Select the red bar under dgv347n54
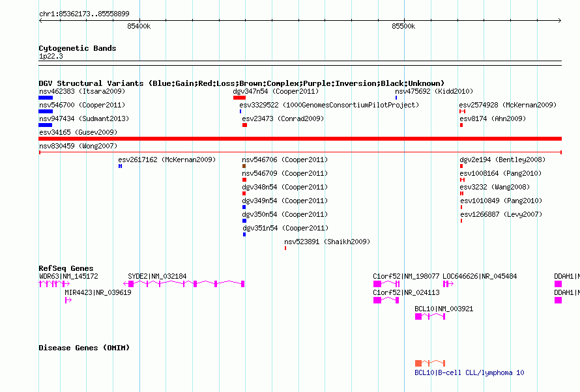Viewport: 580px width, 392px height. click(239, 98)
